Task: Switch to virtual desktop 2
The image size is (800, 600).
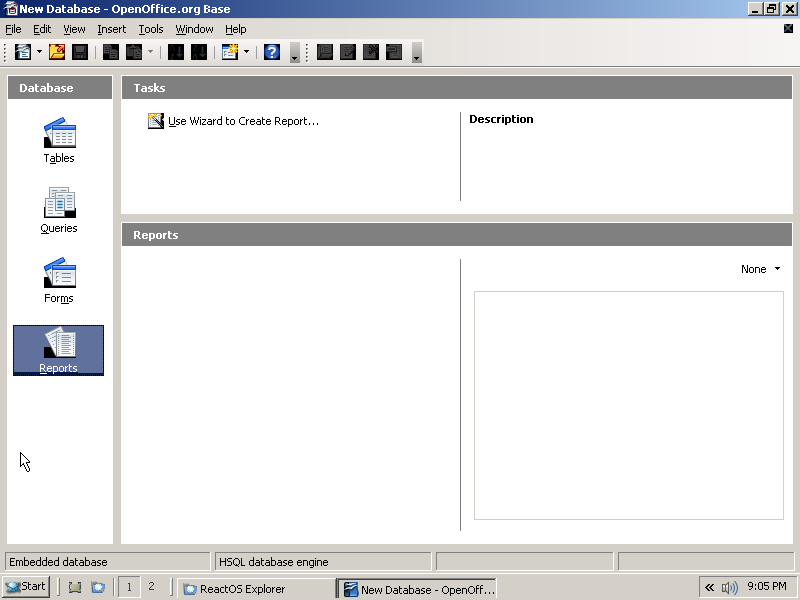Action: click(151, 587)
